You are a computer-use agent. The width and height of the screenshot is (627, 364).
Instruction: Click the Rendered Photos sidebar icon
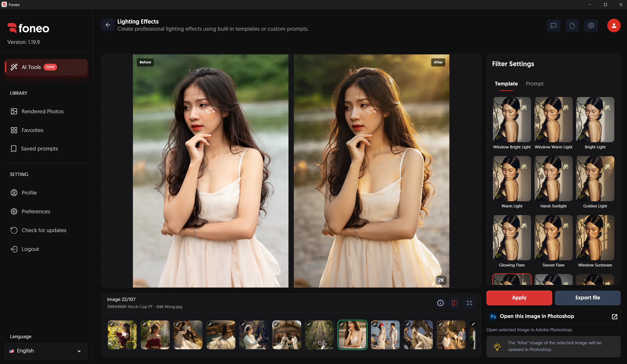14,111
